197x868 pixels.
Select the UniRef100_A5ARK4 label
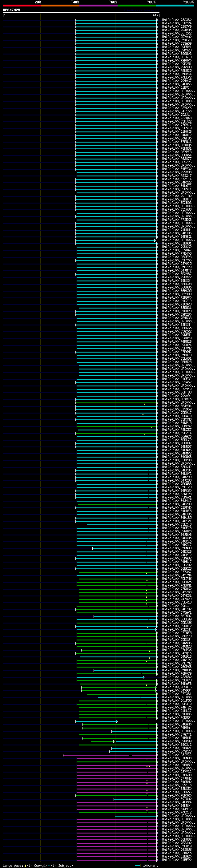[176, 74]
